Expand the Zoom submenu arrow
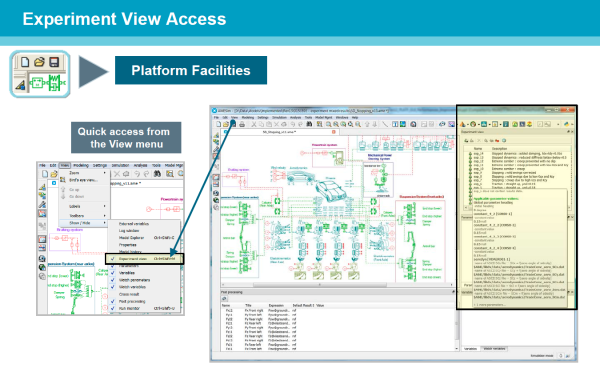Screen dimensions: 600x372 [105, 173]
